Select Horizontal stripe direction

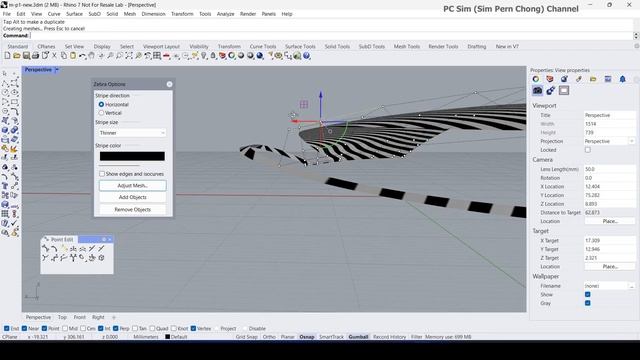[101, 104]
